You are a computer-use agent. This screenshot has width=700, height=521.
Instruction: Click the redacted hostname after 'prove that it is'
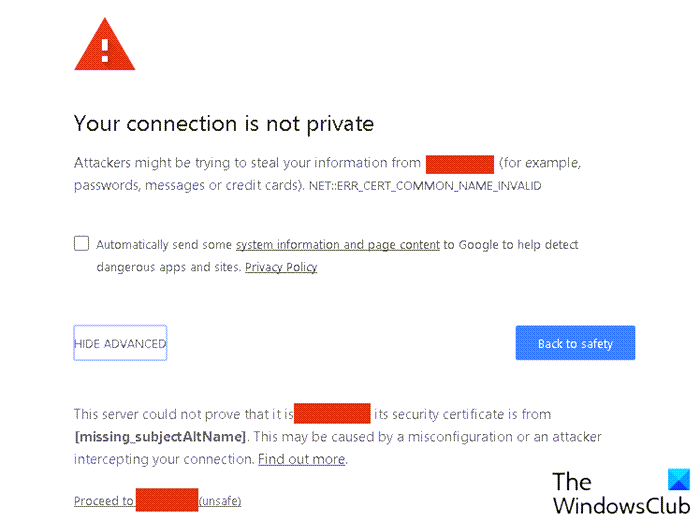click(x=333, y=413)
